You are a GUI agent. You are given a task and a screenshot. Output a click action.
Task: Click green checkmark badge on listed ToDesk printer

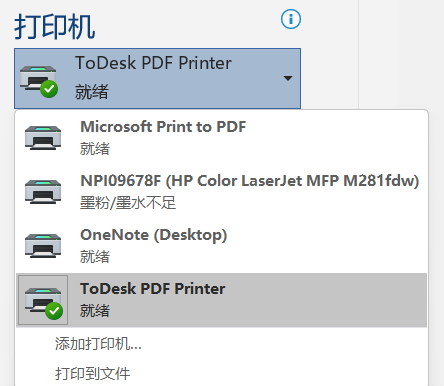[54, 311]
